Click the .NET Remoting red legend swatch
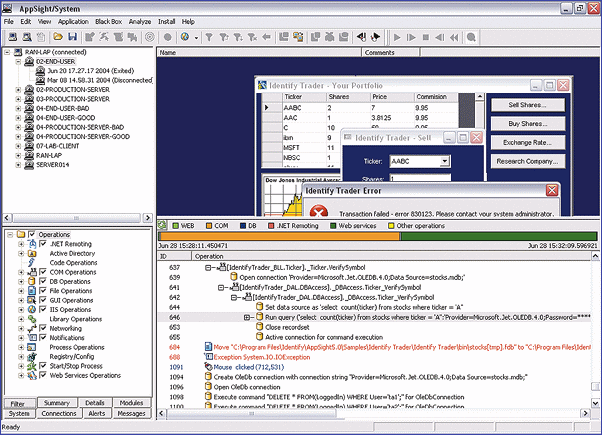The height and width of the screenshot is (435, 602). [271, 226]
